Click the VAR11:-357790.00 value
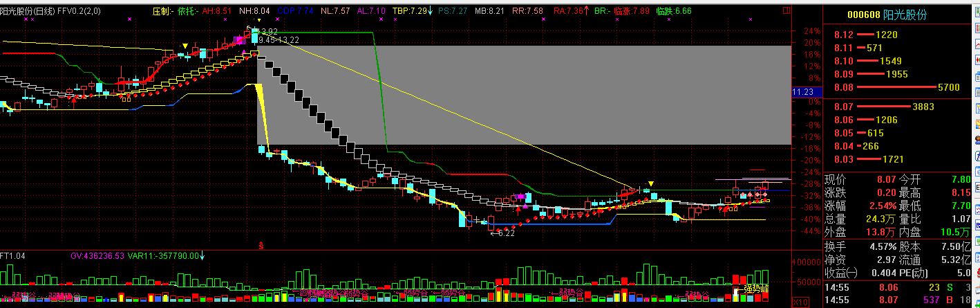This screenshot has width=980, height=308. tap(162, 255)
